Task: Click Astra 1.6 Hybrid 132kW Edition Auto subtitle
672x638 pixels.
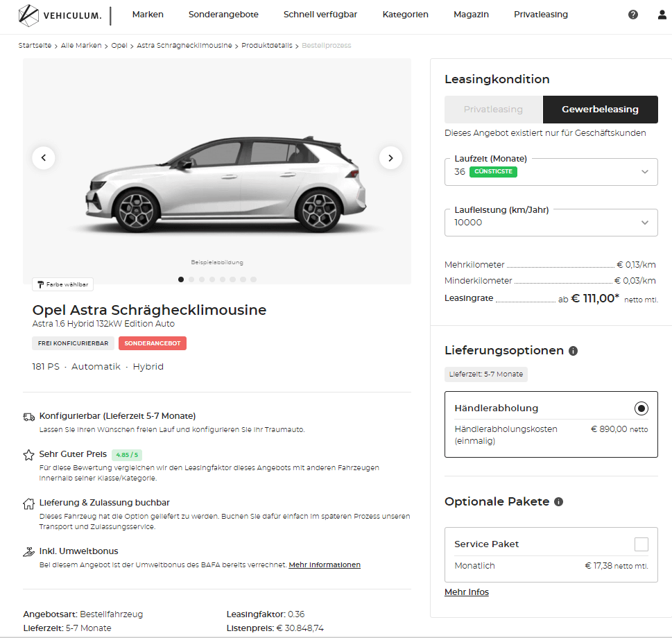Action: pos(103,323)
